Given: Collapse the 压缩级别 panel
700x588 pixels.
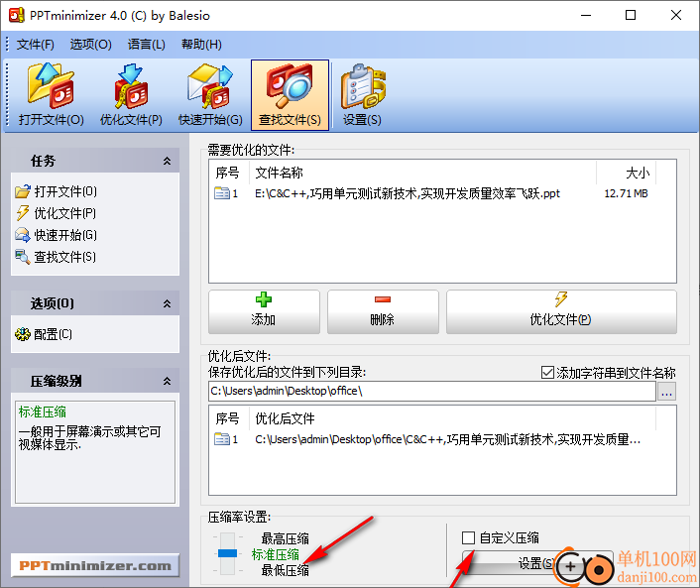Looking at the screenshot, I should tap(167, 381).
